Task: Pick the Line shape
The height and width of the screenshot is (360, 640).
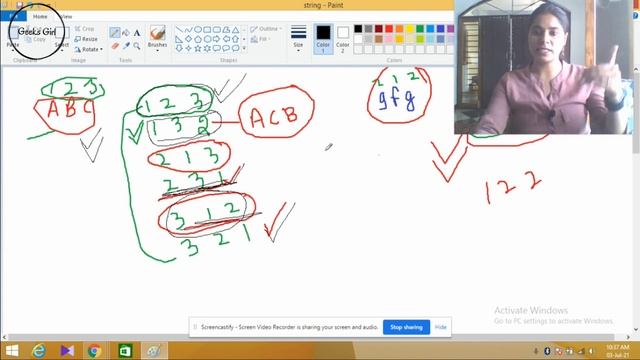Action: [x=179, y=29]
